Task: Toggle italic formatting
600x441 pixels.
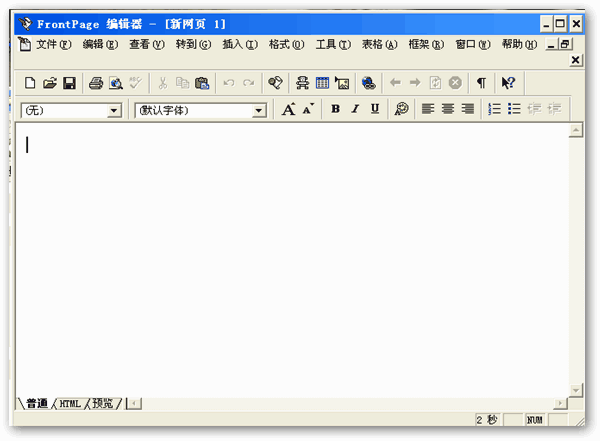Action: 355,109
